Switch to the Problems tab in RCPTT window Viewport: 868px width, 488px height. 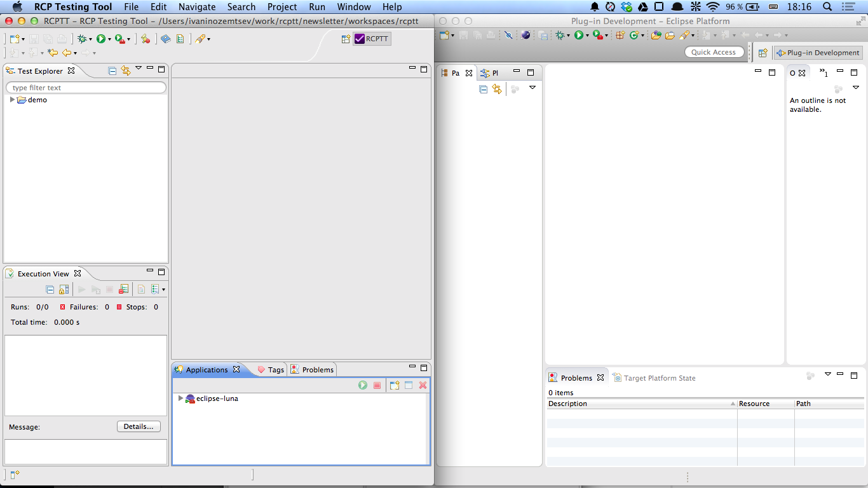coord(312,370)
